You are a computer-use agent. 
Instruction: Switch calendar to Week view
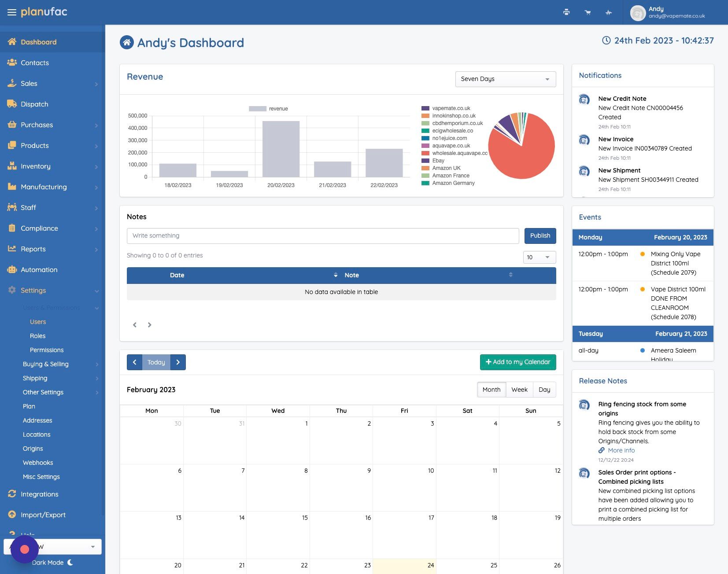point(520,390)
